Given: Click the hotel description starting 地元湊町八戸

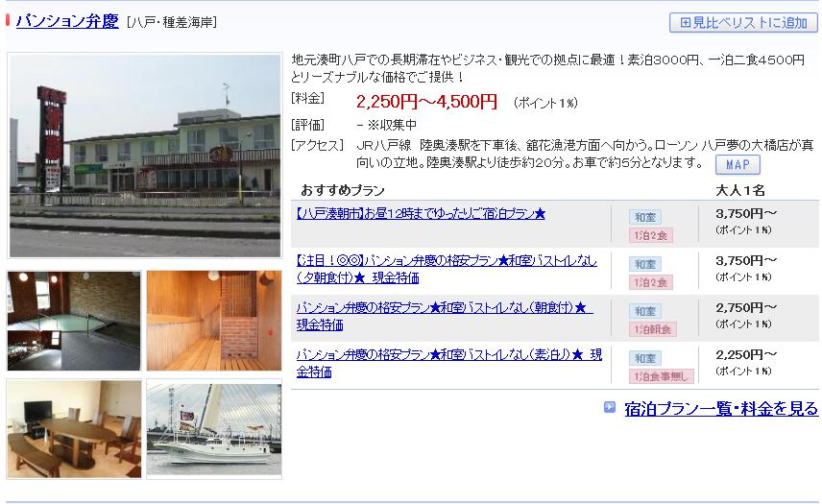Looking at the screenshot, I should [547, 68].
